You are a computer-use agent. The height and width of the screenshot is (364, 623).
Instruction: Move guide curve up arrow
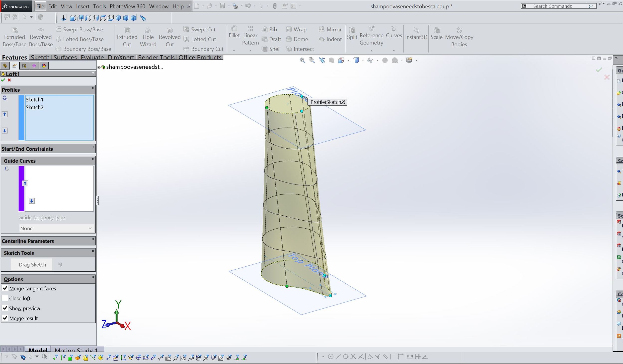[x=25, y=183]
